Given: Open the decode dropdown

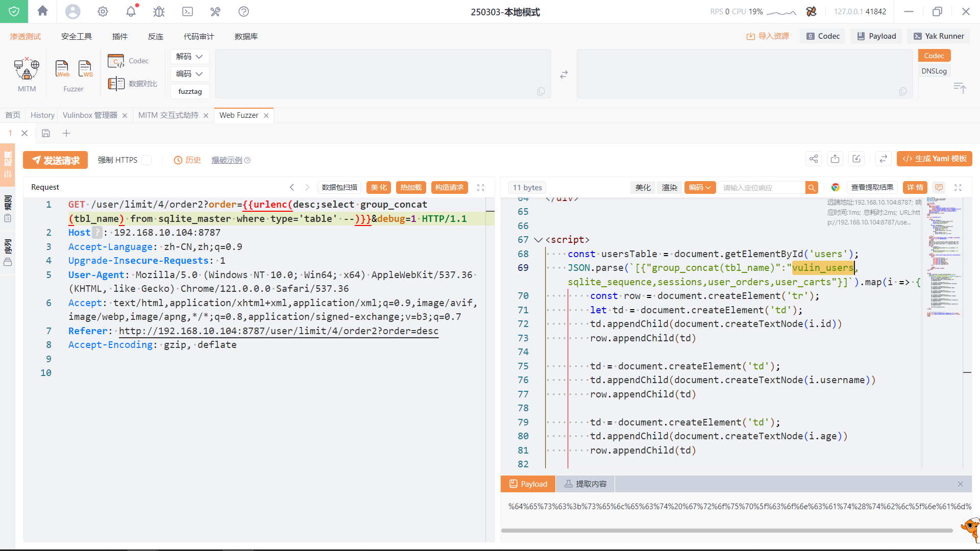Looking at the screenshot, I should click(x=189, y=57).
